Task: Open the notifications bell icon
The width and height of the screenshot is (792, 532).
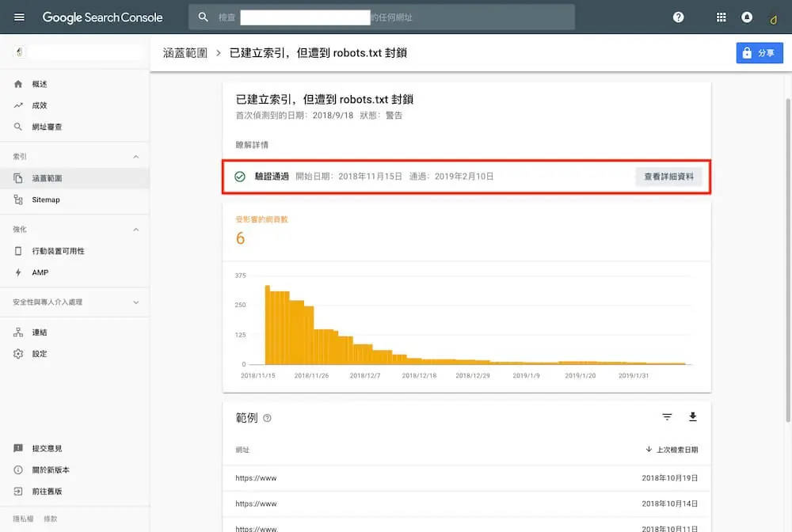Action: [x=747, y=17]
